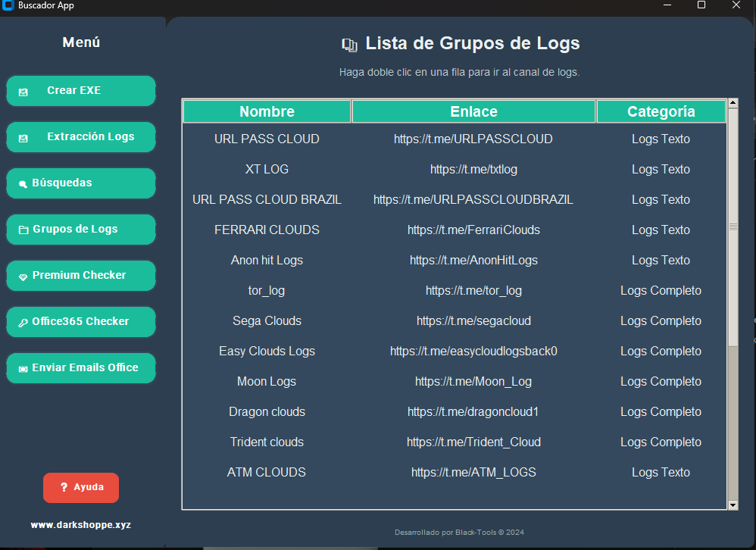
Task: Click the disk icon on Crear EXE
Action: coord(23,92)
